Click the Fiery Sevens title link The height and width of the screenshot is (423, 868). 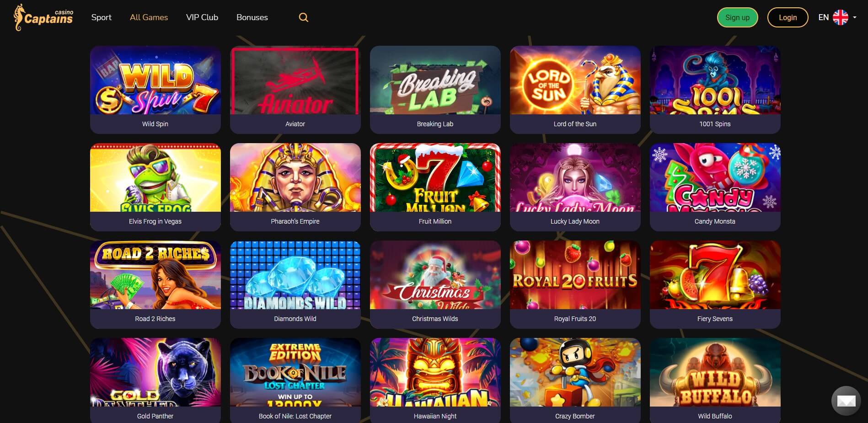(715, 319)
